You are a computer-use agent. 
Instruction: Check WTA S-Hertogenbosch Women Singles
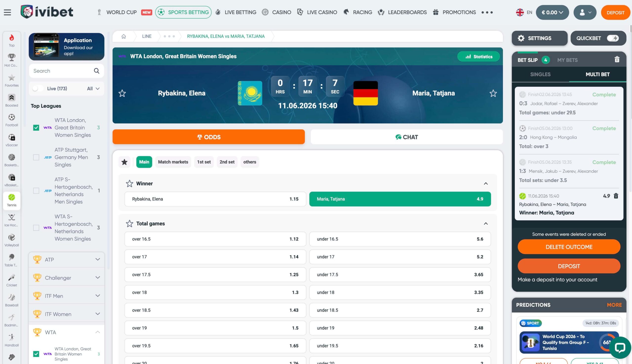pos(36,228)
